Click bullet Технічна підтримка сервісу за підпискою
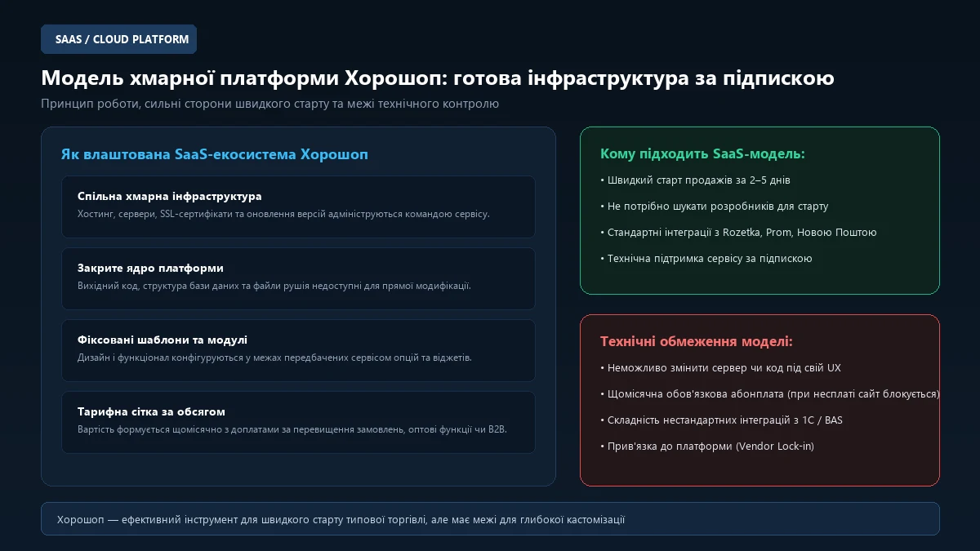This screenshot has width=980, height=551. coord(706,259)
